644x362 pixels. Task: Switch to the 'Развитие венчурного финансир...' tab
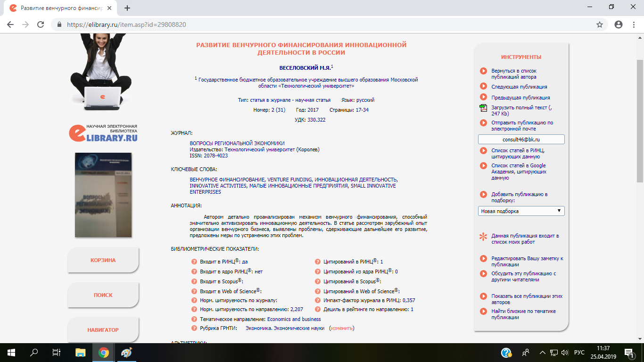pyautogui.click(x=59, y=8)
